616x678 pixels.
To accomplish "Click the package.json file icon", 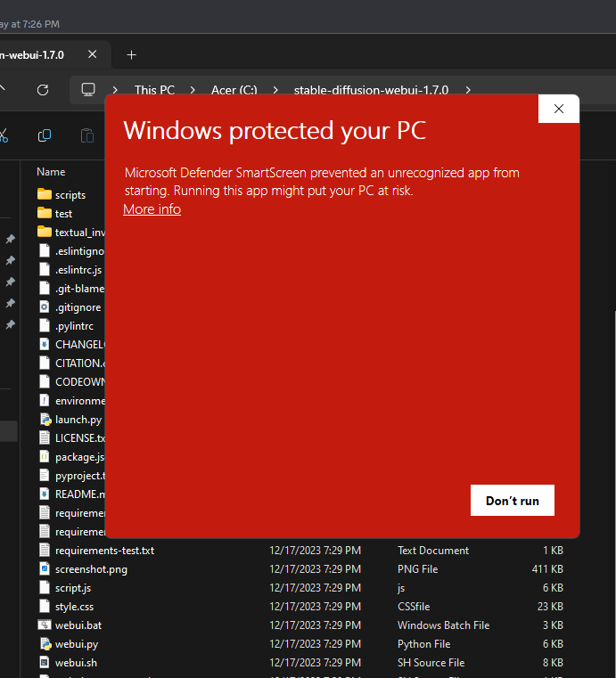I will pyautogui.click(x=45, y=456).
